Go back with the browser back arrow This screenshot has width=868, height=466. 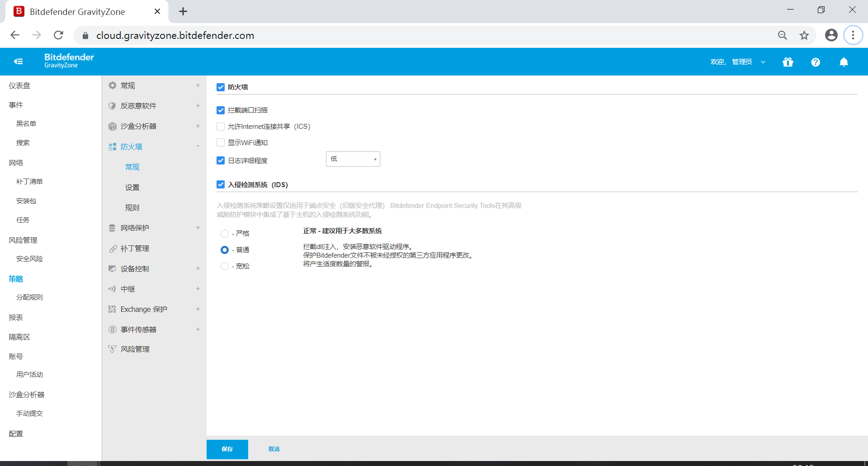pyautogui.click(x=15, y=35)
